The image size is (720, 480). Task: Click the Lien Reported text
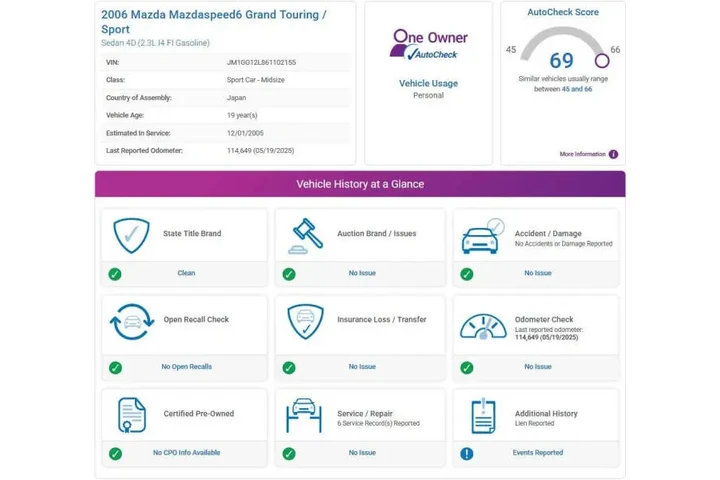(534, 424)
